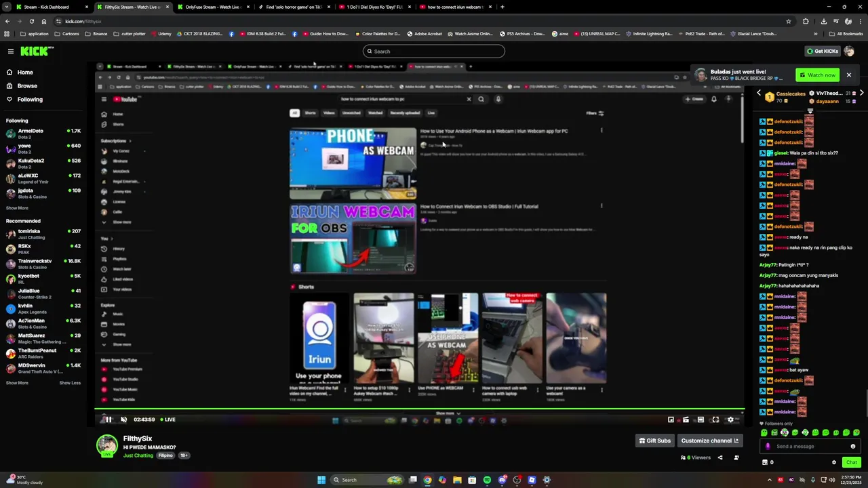This screenshot has width=868, height=488.
Task: Open Windows Start menu
Action: click(321, 480)
